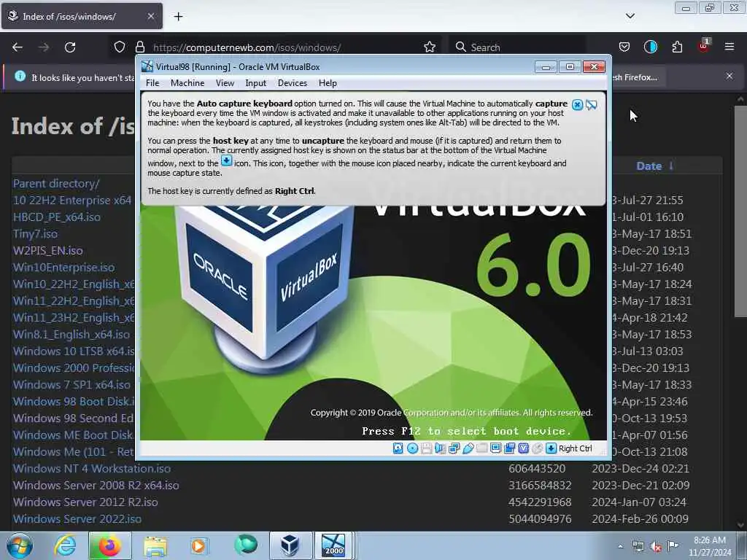This screenshot has height=560, width=747.
Task: Click the blue half-circle extension icon in Firefox
Action: (650, 47)
